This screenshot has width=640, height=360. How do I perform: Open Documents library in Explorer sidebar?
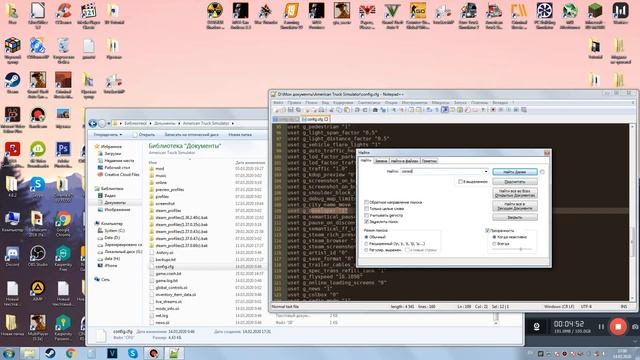(x=115, y=202)
